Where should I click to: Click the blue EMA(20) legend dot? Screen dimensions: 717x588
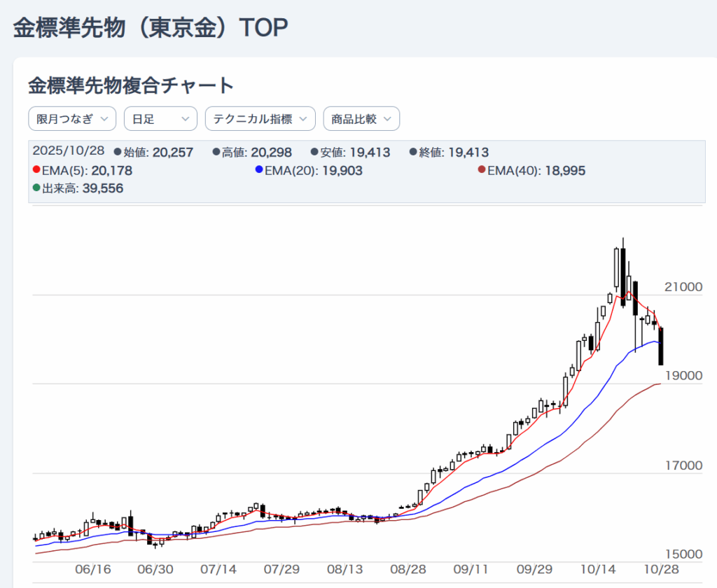point(259,170)
